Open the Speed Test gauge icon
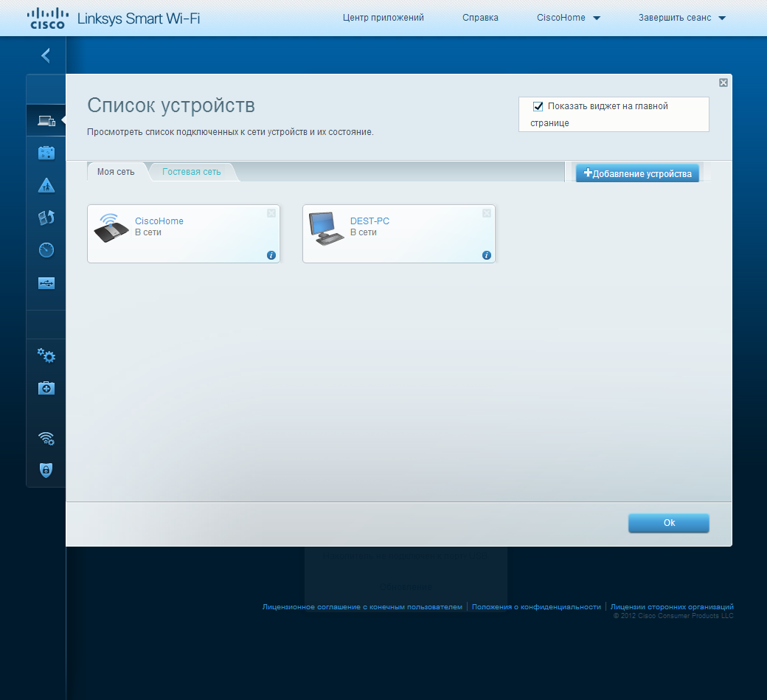This screenshot has height=700, width=767. click(x=46, y=250)
